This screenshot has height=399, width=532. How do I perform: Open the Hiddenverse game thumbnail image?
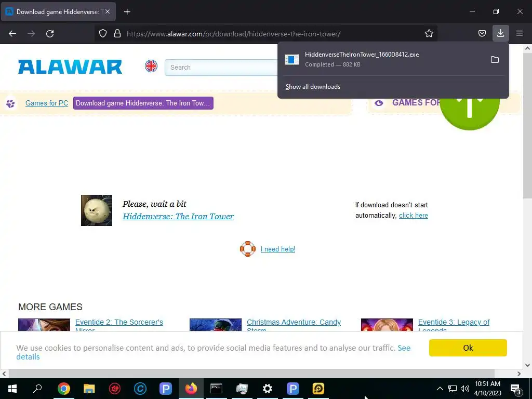click(x=96, y=210)
